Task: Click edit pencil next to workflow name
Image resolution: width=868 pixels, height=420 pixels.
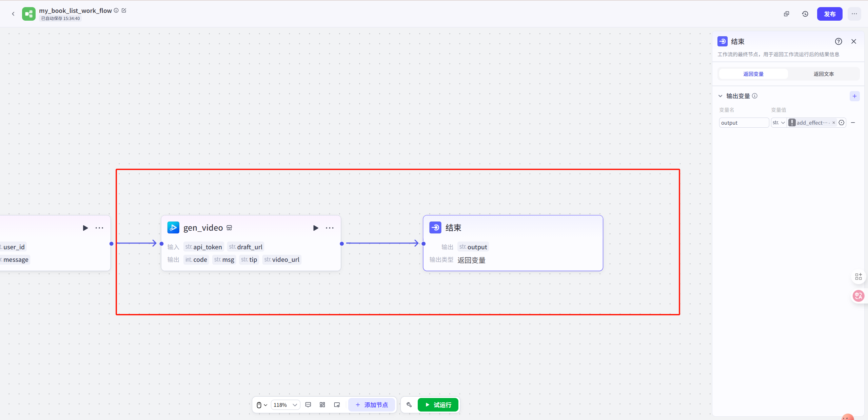Action: point(124,10)
